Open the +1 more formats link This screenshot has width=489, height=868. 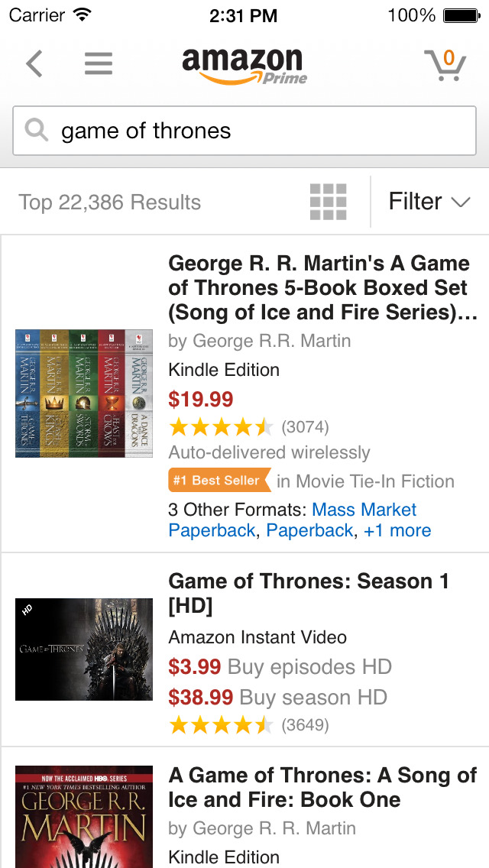pos(397,530)
